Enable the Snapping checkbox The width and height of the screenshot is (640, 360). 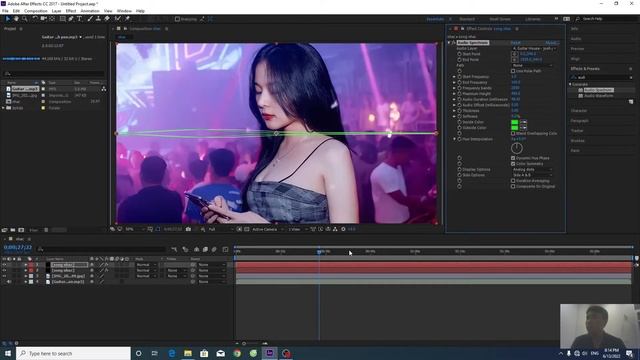177,19
